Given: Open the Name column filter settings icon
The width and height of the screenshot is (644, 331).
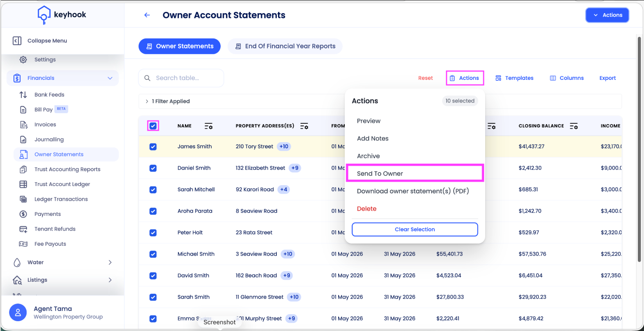Looking at the screenshot, I should tap(208, 126).
